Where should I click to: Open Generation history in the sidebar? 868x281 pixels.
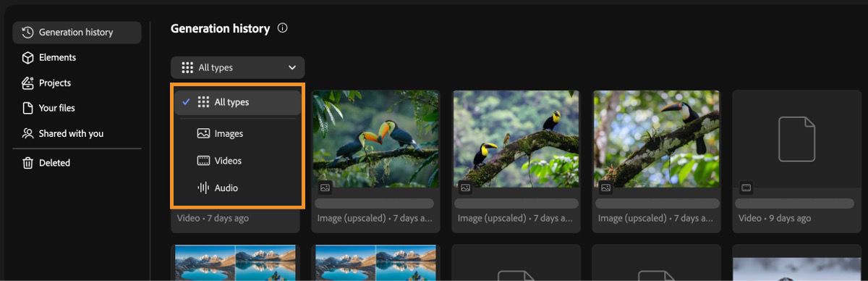77,33
